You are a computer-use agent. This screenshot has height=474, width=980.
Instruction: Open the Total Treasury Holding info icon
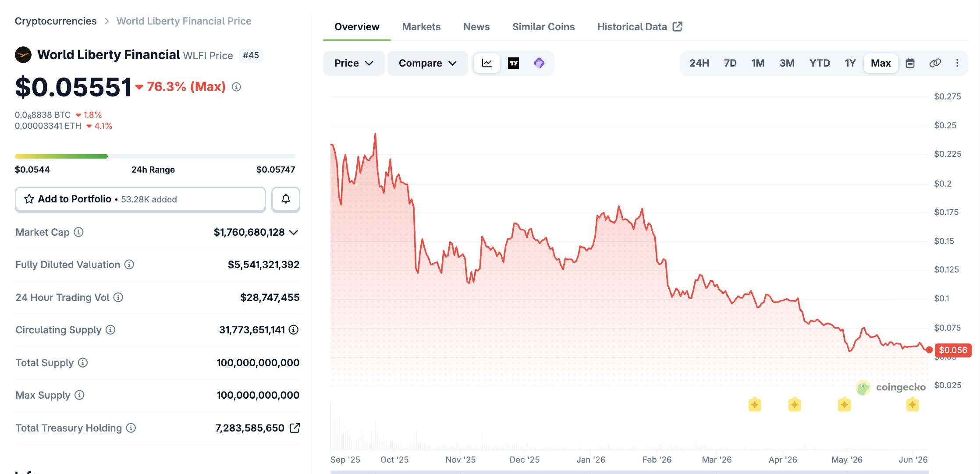click(x=131, y=428)
